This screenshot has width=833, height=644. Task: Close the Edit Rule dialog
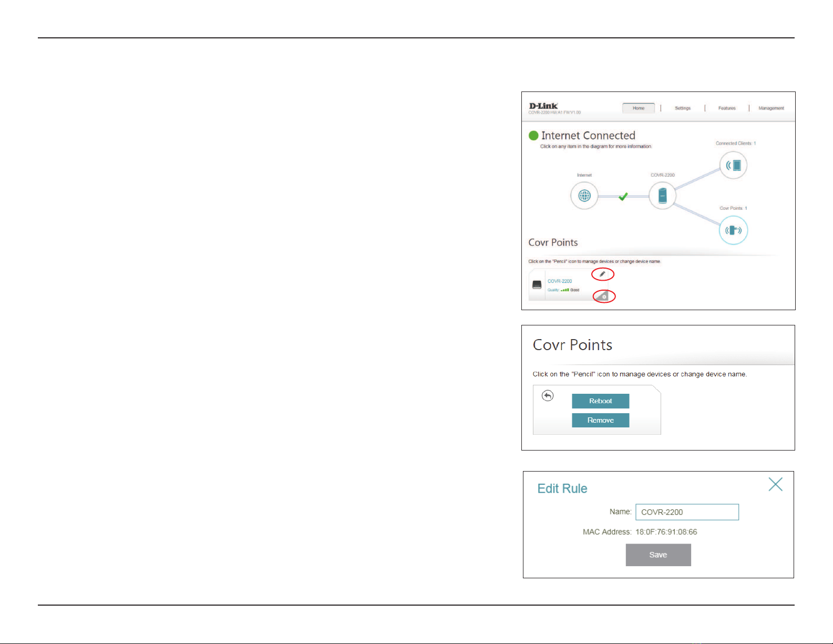(775, 484)
